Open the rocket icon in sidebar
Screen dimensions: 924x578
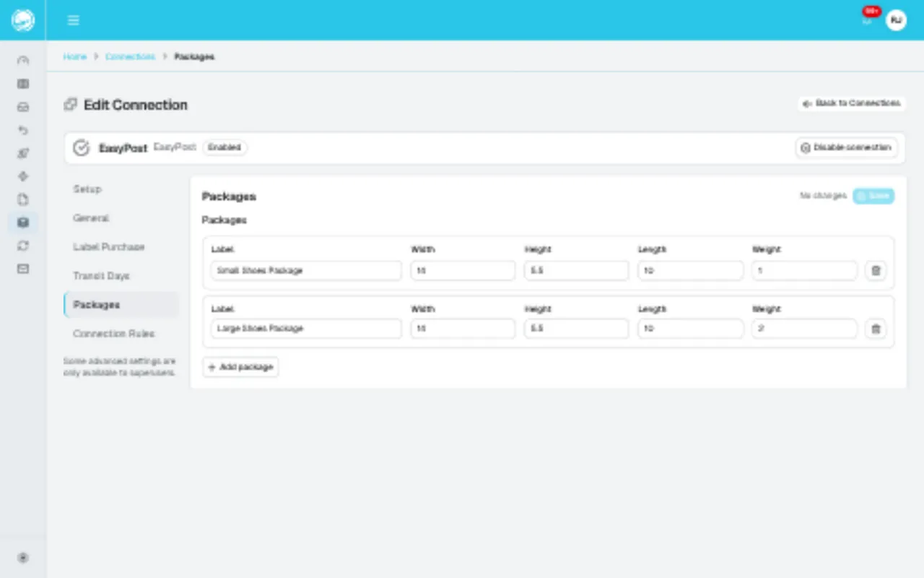[x=23, y=153]
